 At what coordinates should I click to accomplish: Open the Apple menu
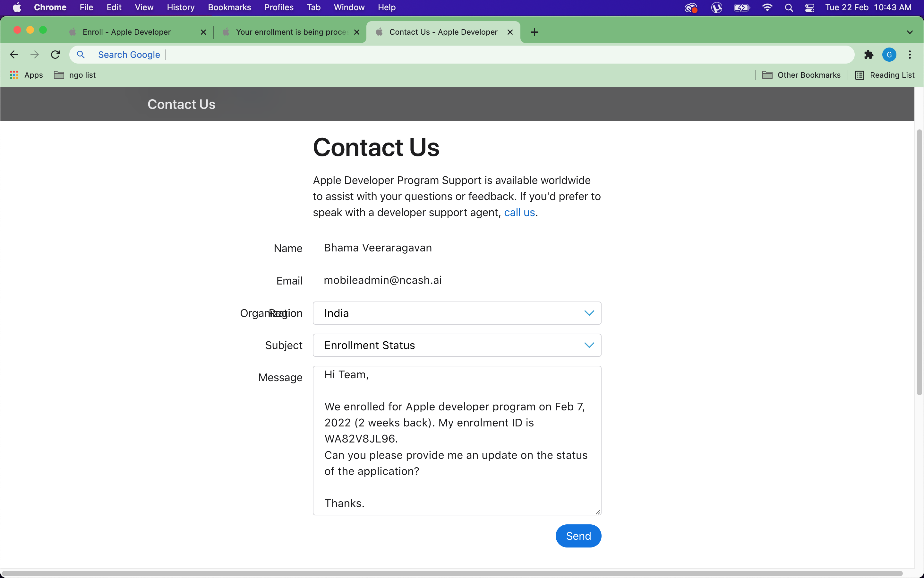pyautogui.click(x=17, y=7)
